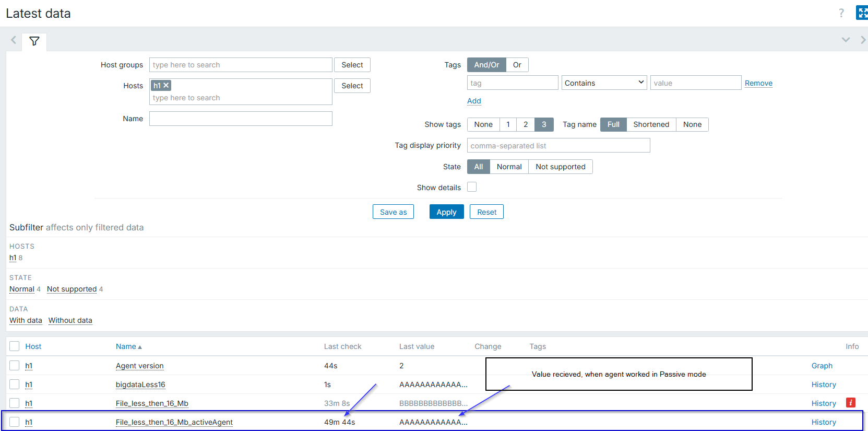Check the select-all checkbox in table header
The image size is (868, 431).
pos(15,346)
